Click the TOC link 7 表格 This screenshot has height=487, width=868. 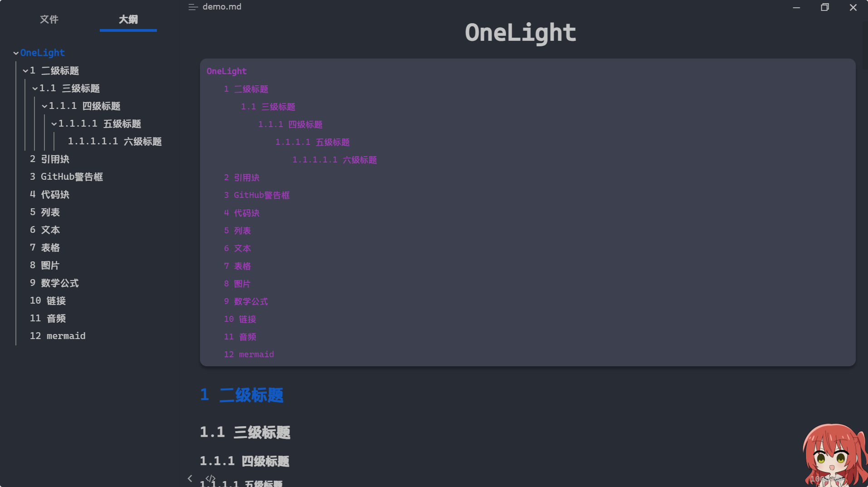(x=237, y=266)
